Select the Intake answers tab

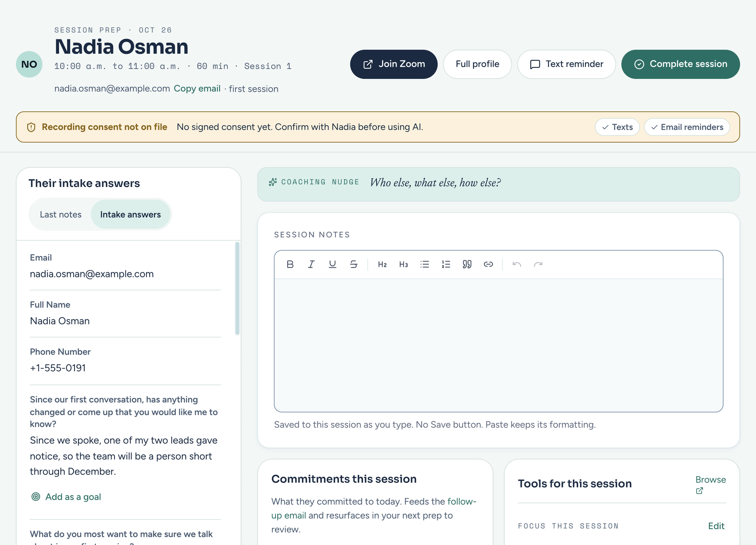pos(130,214)
